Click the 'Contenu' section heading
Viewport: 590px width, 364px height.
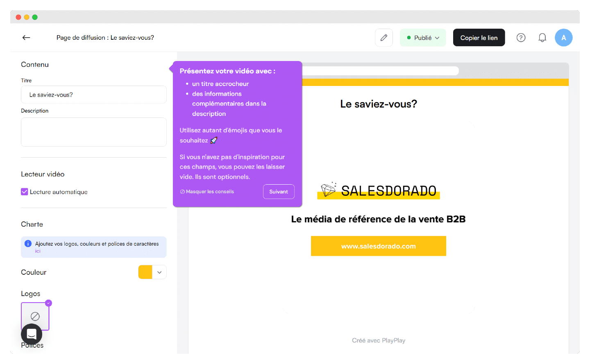[x=35, y=64]
